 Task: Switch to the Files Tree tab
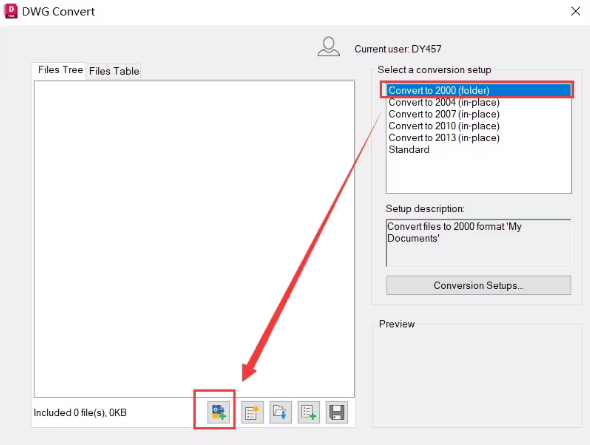click(x=60, y=70)
